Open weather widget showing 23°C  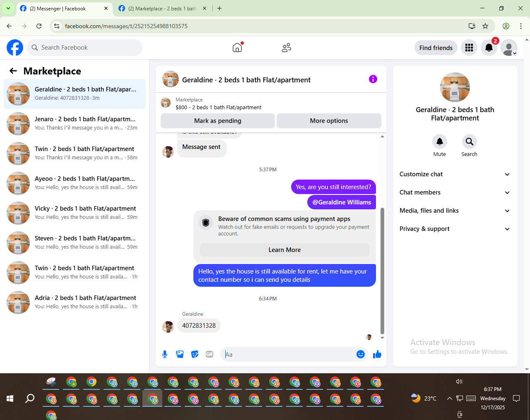[x=424, y=398]
